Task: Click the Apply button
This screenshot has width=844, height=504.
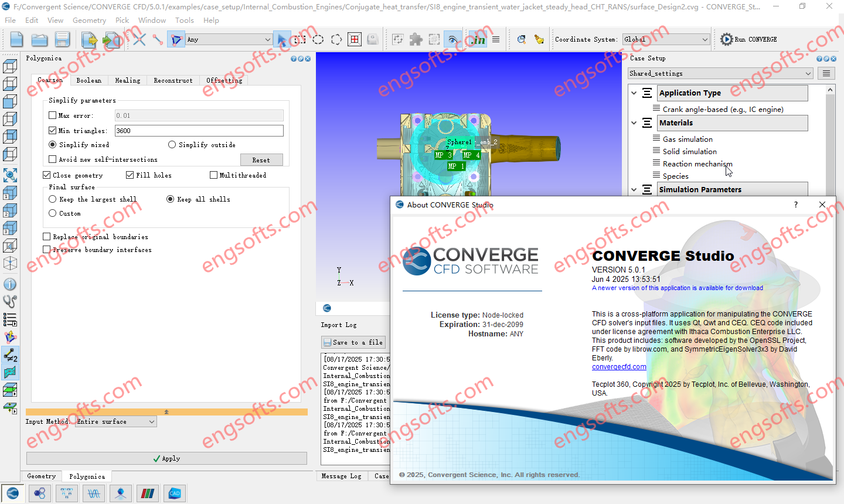Action: pos(166,458)
